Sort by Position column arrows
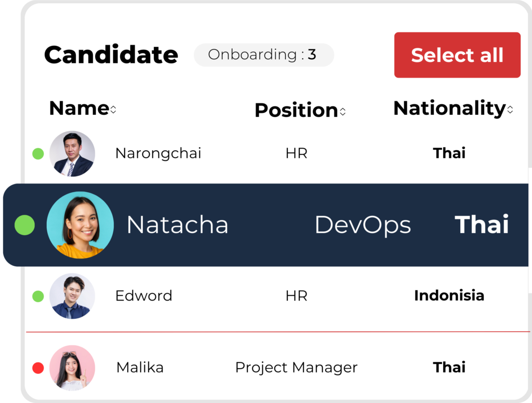The width and height of the screenshot is (532, 403). pos(343,111)
